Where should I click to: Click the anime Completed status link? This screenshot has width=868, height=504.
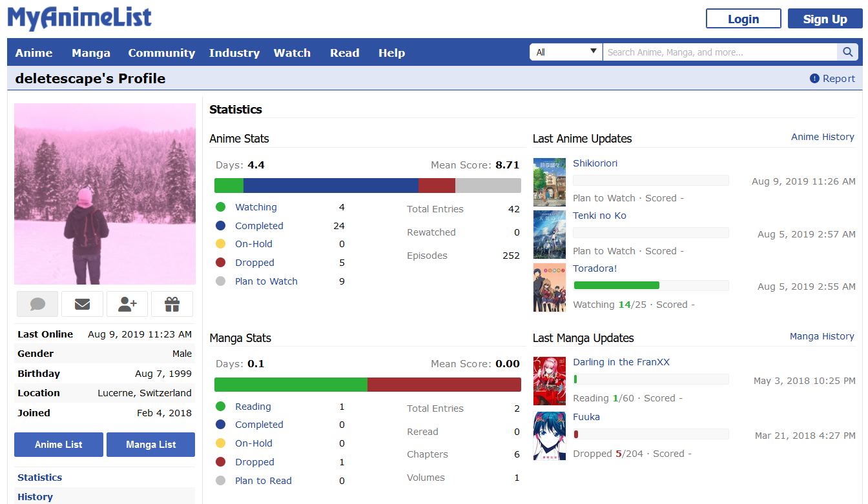coord(259,226)
